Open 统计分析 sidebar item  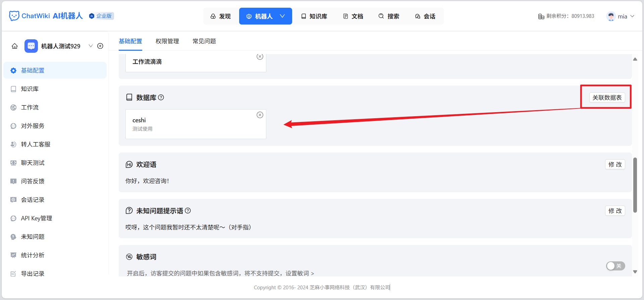tap(55, 255)
